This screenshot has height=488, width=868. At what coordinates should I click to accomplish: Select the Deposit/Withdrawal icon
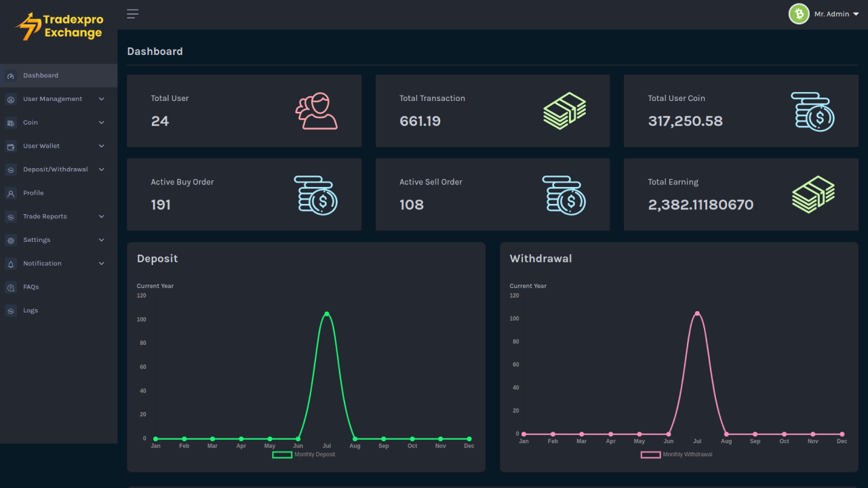9,169
